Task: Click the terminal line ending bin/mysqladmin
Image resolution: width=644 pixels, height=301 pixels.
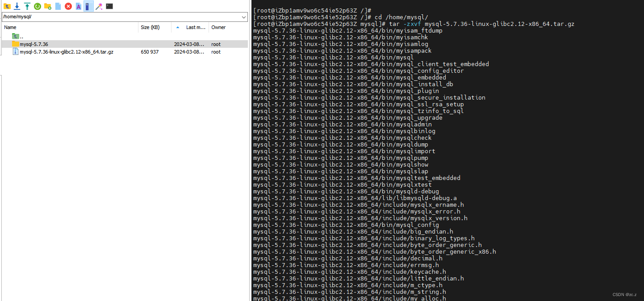Action: [x=342, y=124]
